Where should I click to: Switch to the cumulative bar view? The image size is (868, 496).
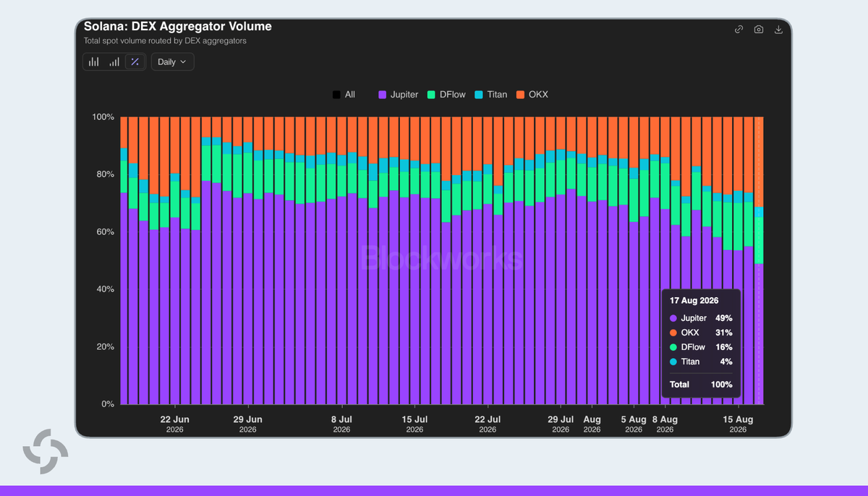click(114, 61)
